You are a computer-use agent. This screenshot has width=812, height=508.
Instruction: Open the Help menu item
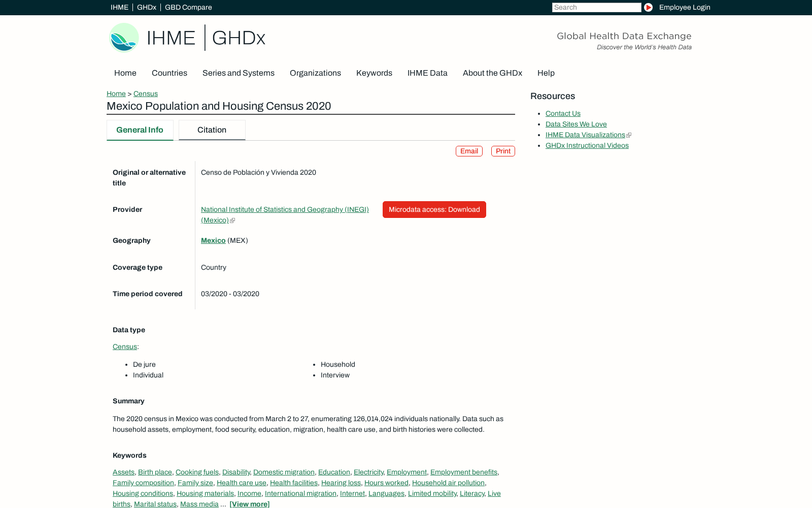(x=546, y=73)
